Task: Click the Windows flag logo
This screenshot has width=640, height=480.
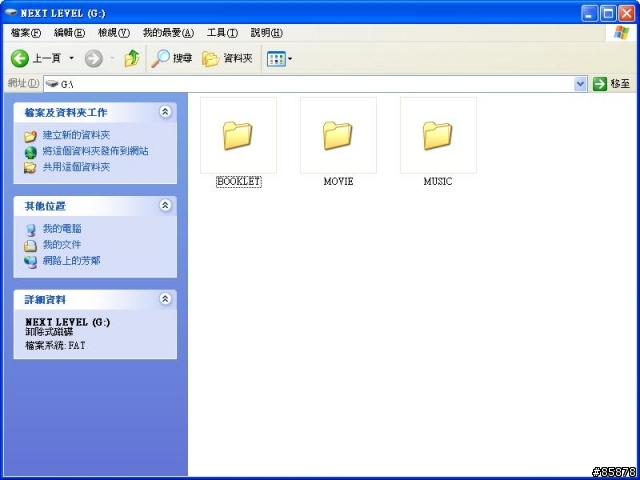Action: tap(621, 33)
